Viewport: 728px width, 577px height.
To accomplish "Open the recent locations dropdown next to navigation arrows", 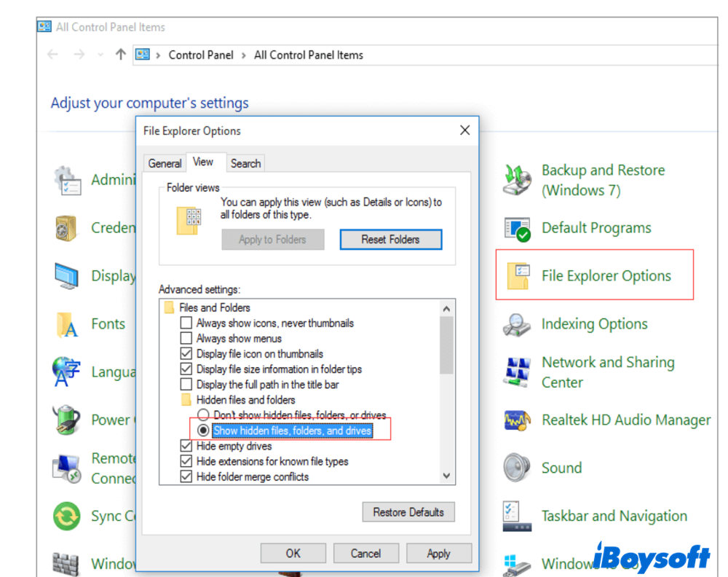I will coord(100,55).
